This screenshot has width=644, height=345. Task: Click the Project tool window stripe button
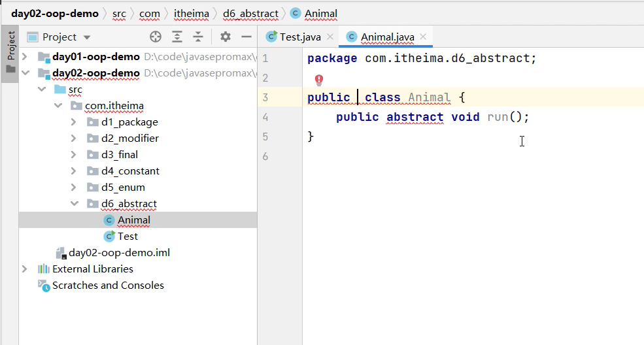(x=10, y=54)
